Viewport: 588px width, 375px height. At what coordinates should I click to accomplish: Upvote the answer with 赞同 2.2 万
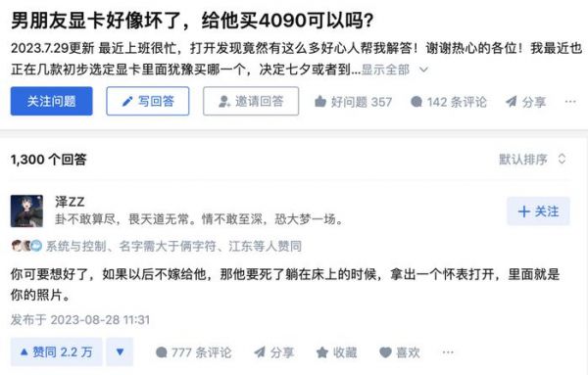(56, 352)
